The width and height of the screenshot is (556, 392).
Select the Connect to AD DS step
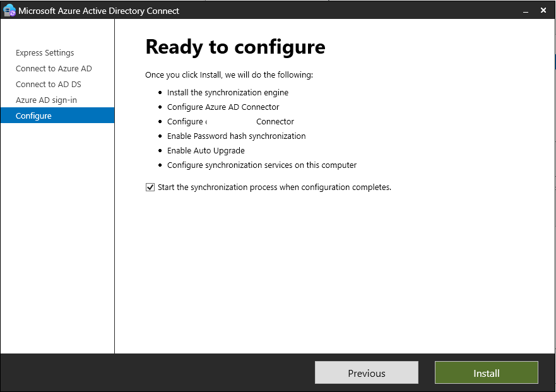click(x=48, y=85)
